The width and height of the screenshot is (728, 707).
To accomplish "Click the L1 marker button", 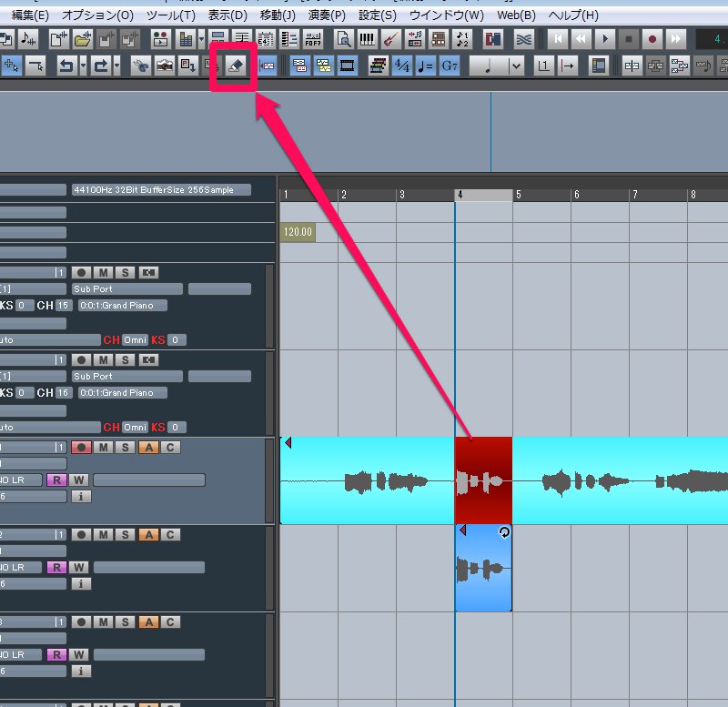I will 543,66.
